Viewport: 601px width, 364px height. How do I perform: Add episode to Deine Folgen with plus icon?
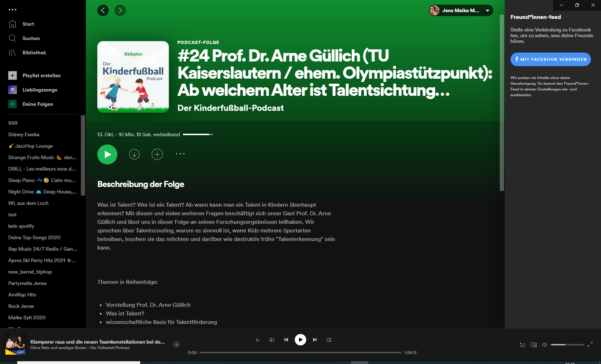click(157, 154)
